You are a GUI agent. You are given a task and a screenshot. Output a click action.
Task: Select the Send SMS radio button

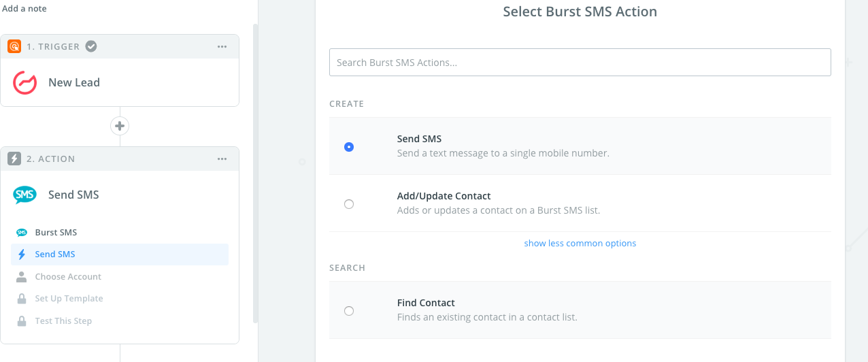pos(349,146)
